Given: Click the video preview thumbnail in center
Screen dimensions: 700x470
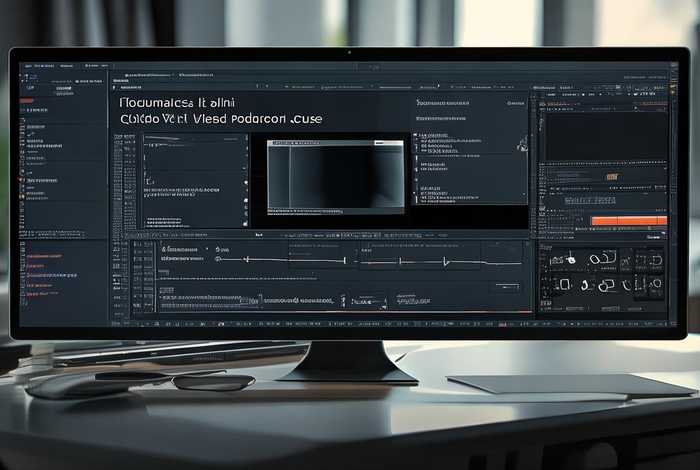Looking at the screenshot, I should [x=335, y=174].
